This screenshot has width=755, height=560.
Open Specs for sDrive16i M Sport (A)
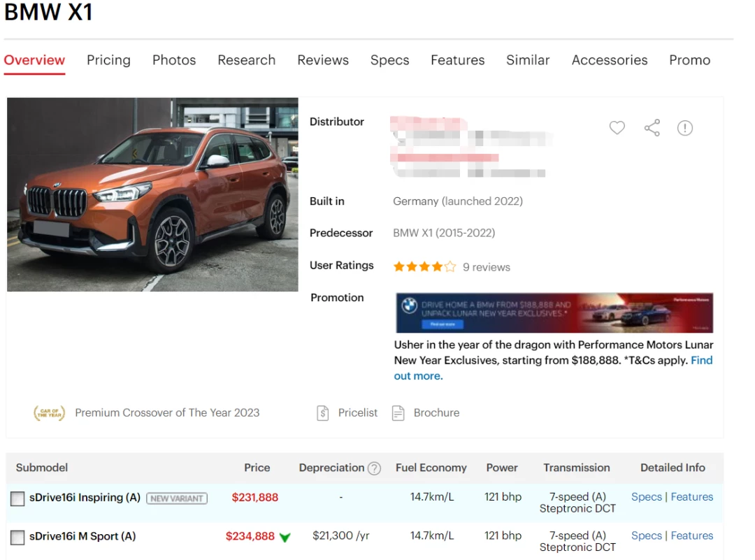click(647, 536)
